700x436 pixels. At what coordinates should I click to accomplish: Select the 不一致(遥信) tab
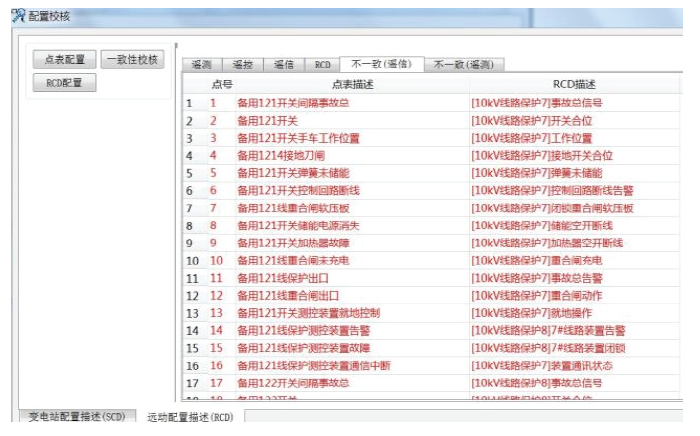point(382,64)
